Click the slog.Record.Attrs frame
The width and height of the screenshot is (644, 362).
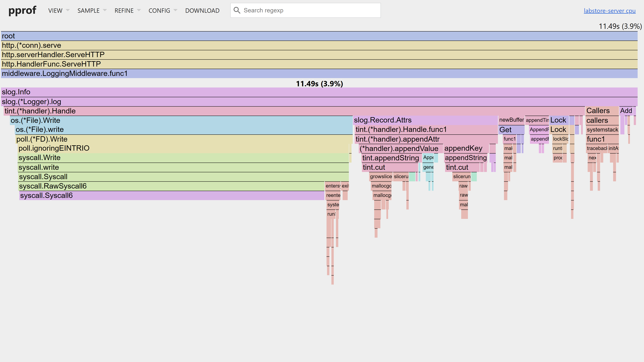pyautogui.click(x=425, y=120)
